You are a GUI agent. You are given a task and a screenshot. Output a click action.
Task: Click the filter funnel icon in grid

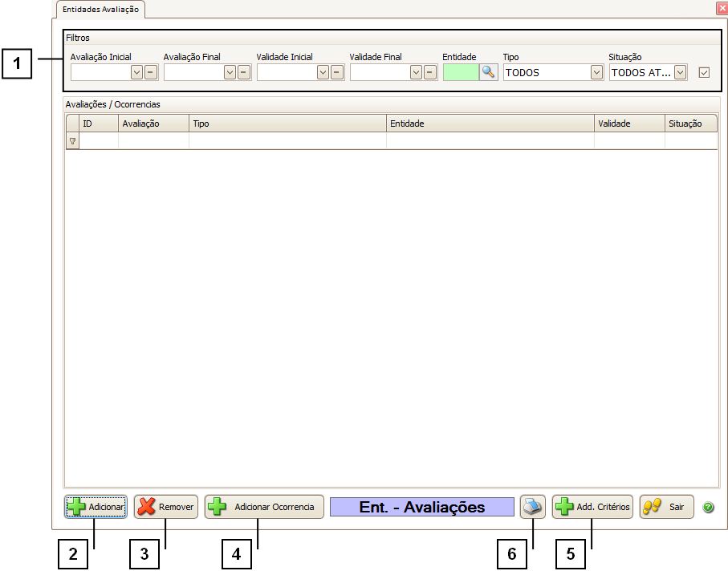click(x=72, y=141)
